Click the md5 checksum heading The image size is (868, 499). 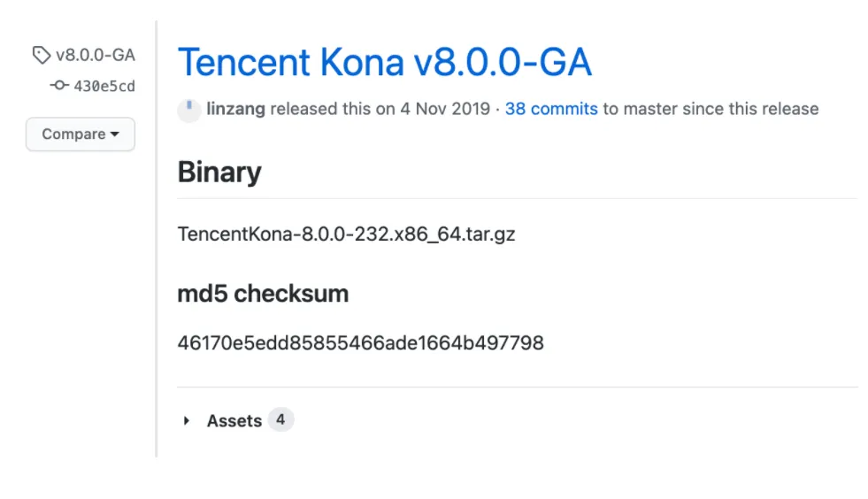[263, 294]
